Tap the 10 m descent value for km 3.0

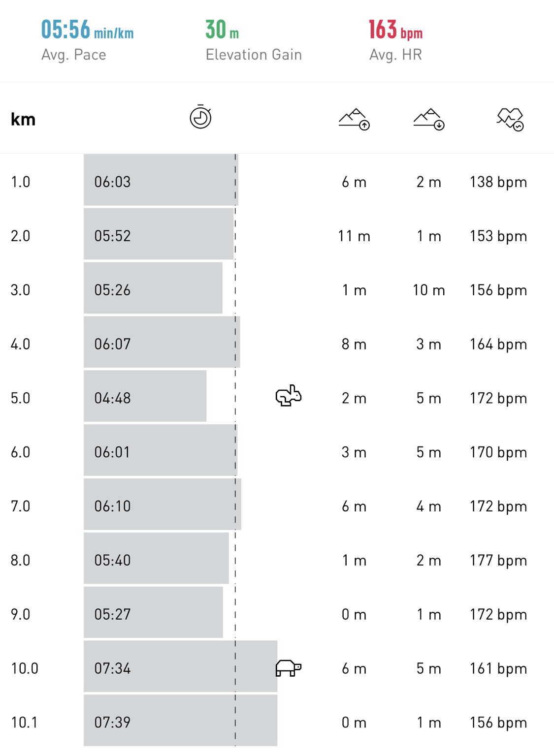pyautogui.click(x=429, y=290)
